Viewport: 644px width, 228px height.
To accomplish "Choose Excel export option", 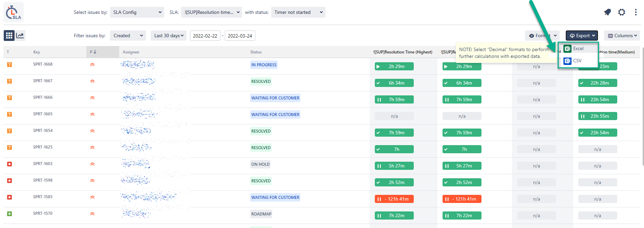I will [x=578, y=48].
